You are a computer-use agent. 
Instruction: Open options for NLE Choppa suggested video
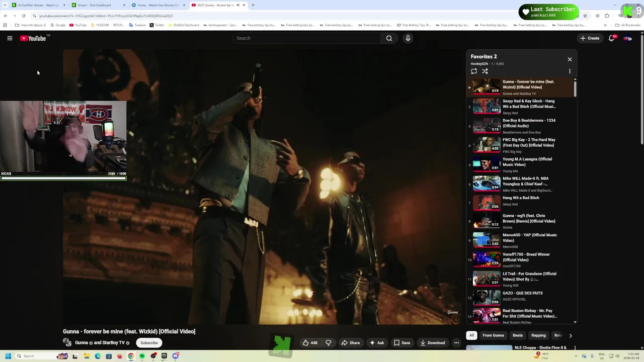pyautogui.click(x=575, y=347)
